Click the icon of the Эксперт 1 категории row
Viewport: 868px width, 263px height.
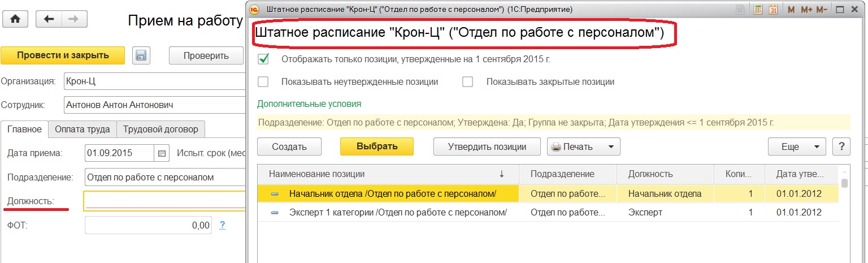point(275,213)
